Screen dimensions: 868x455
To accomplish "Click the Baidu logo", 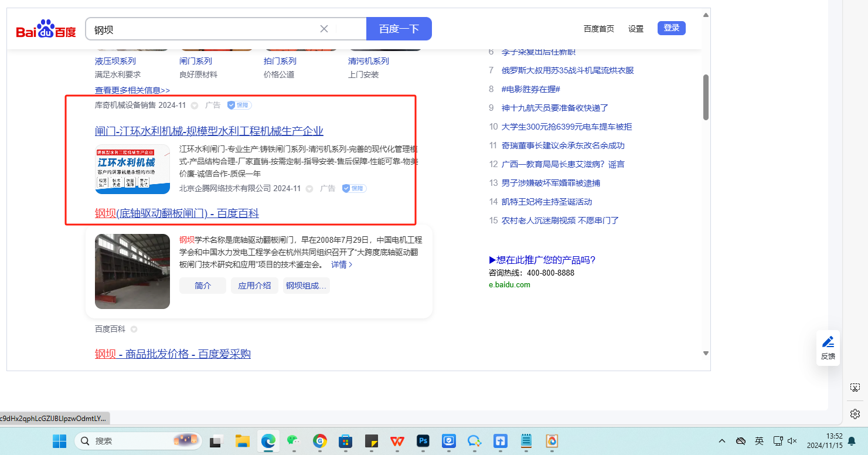I will (46, 29).
